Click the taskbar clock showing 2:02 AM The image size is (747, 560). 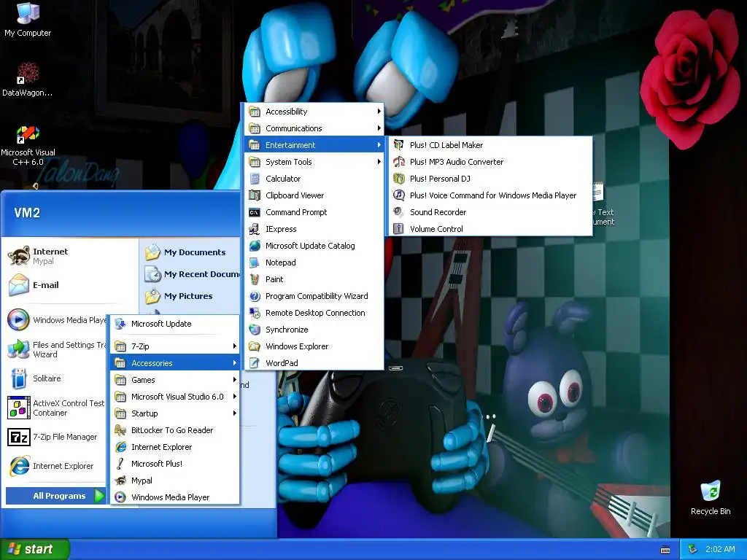pyautogui.click(x=720, y=549)
